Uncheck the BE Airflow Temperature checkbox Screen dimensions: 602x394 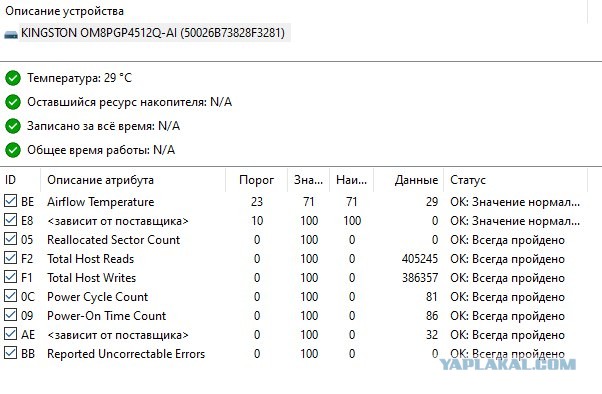point(10,201)
